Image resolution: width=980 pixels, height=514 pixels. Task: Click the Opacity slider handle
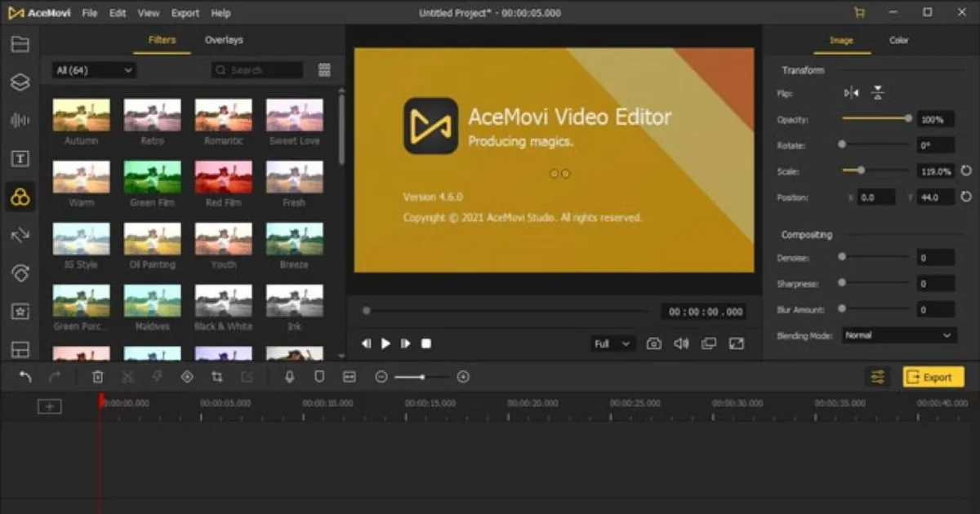click(x=908, y=118)
